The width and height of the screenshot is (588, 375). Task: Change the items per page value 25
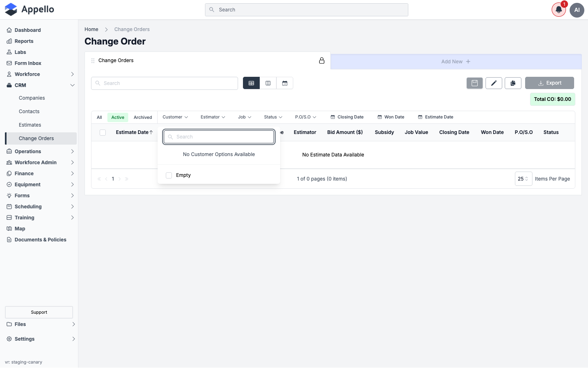point(523,179)
